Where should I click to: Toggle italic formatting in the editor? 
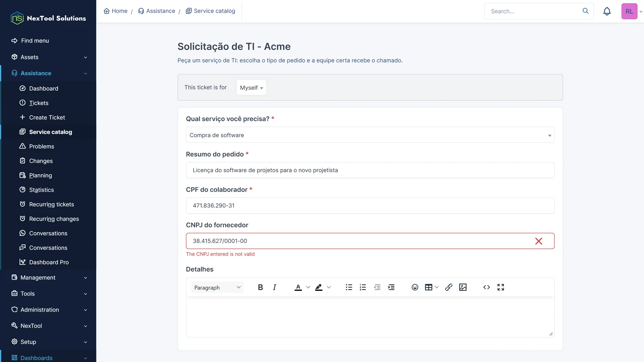(x=275, y=287)
